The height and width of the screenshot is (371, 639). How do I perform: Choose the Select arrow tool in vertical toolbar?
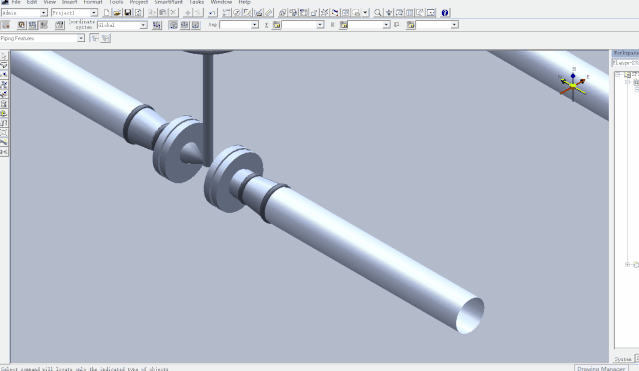pos(4,56)
